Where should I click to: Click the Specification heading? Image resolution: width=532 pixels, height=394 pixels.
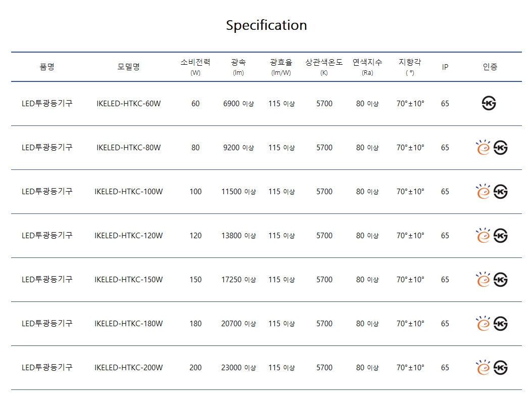coord(266,25)
